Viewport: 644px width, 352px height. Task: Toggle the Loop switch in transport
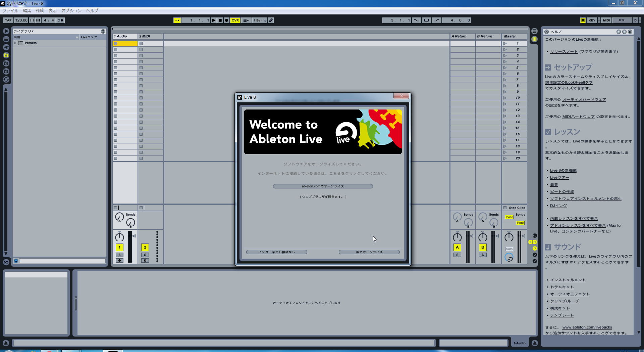click(x=426, y=20)
